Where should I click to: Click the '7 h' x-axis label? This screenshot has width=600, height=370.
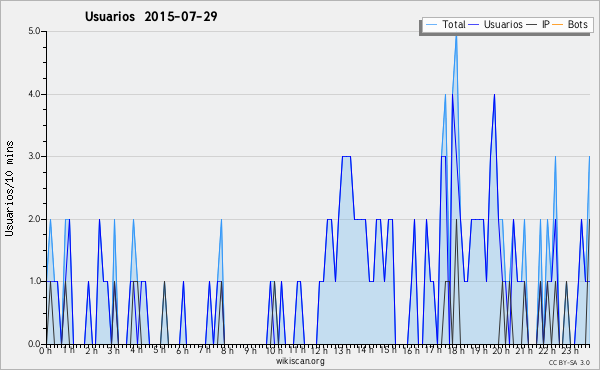point(204,350)
